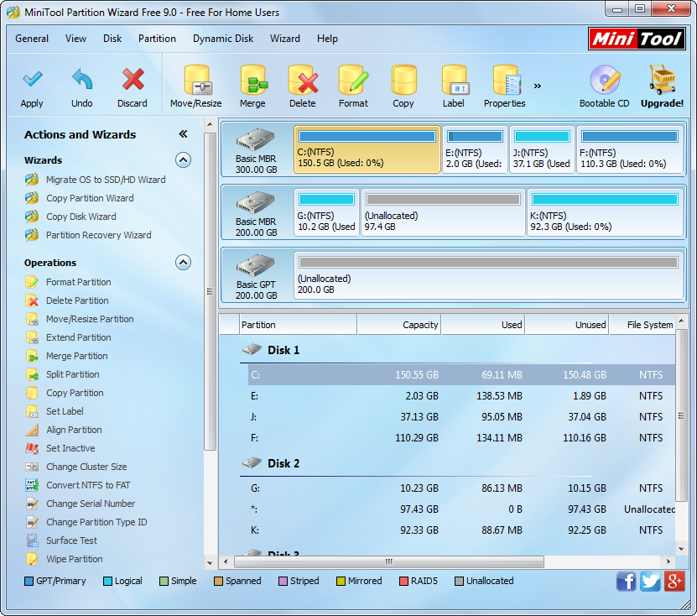697x616 pixels.
Task: Select the 200.0 GB Unallocated GPT block
Action: [488, 275]
